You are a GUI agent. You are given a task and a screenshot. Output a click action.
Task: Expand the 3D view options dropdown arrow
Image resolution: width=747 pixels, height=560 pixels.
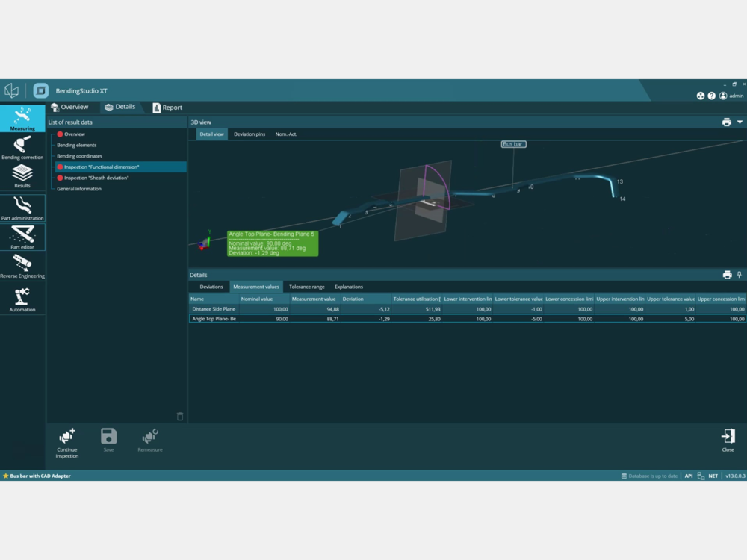click(740, 122)
